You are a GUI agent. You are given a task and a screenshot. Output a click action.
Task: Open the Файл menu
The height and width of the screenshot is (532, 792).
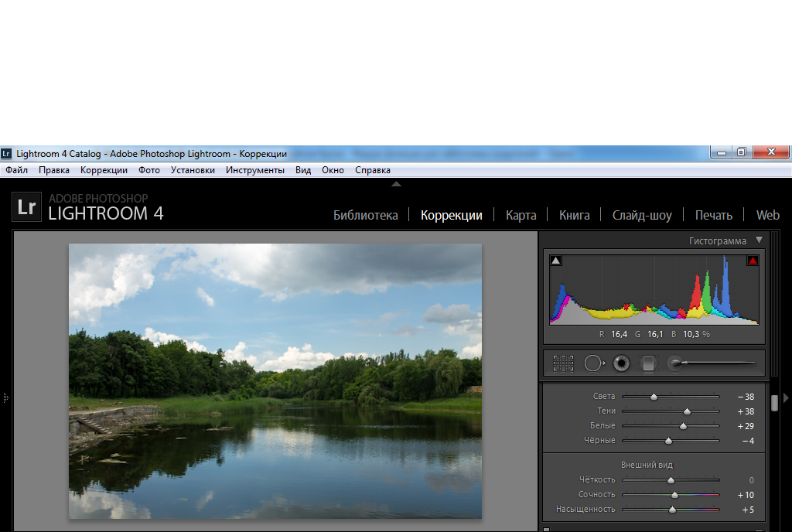tap(16, 170)
